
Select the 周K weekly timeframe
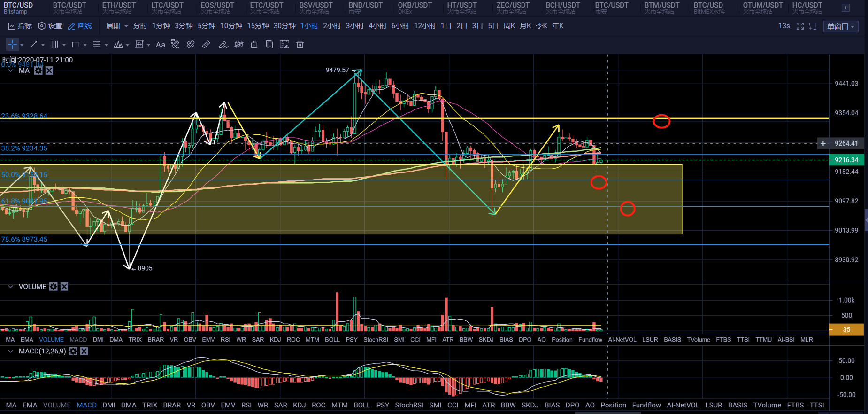click(509, 26)
